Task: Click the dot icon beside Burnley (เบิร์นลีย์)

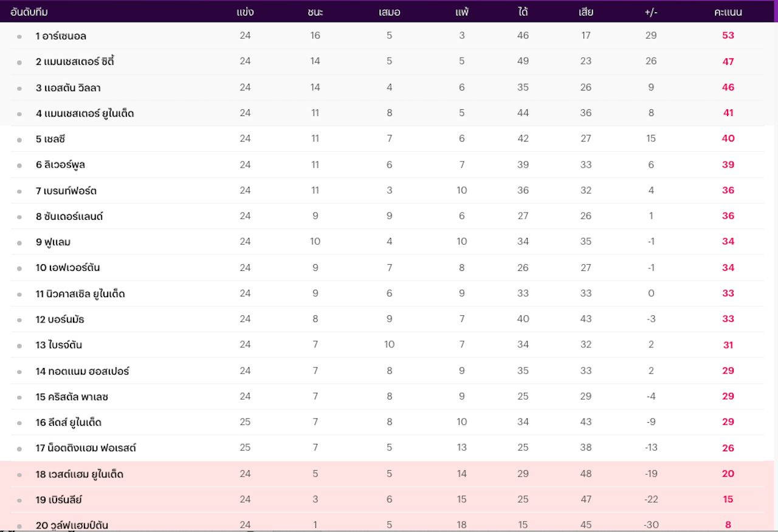Action: (x=19, y=501)
